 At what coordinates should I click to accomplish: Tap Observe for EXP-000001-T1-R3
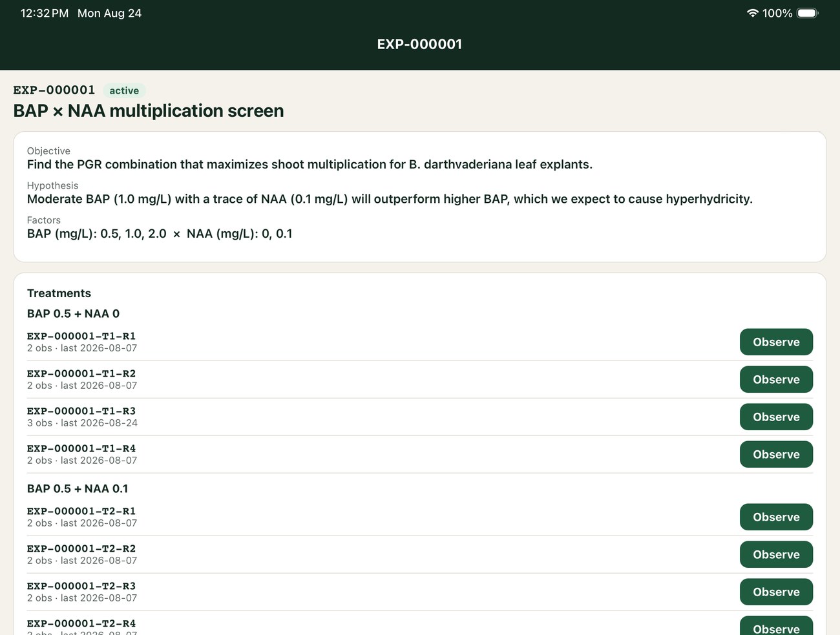[x=776, y=417]
